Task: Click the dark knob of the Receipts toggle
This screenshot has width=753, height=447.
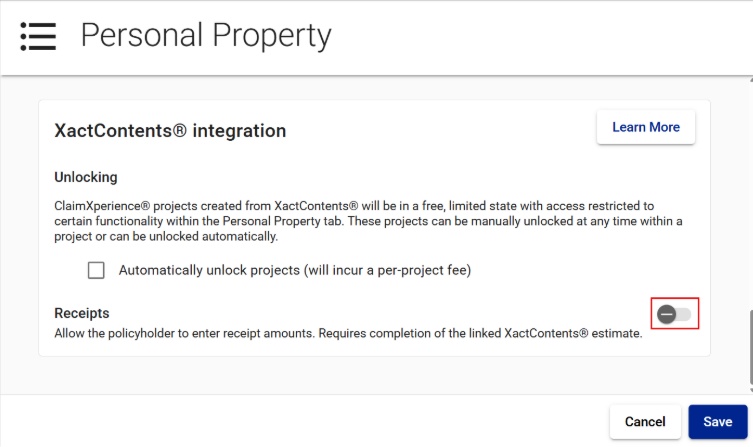Action: coord(667,314)
